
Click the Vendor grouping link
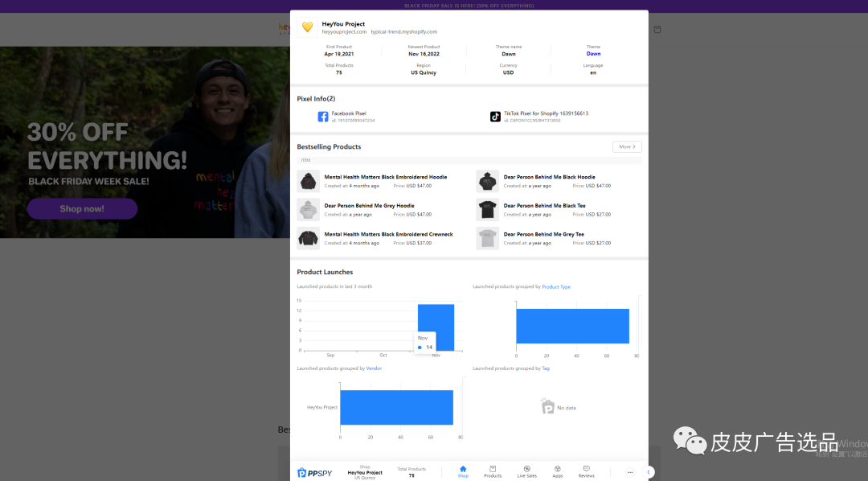click(374, 368)
